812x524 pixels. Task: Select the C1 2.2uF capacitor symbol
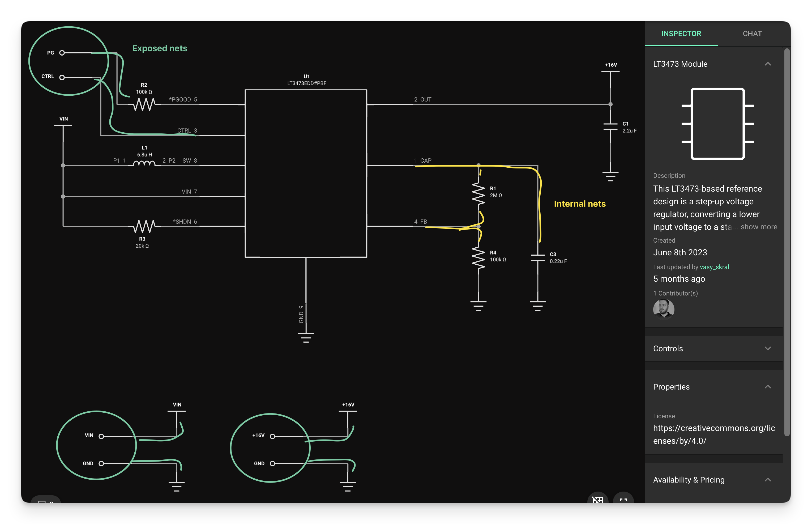click(x=610, y=127)
